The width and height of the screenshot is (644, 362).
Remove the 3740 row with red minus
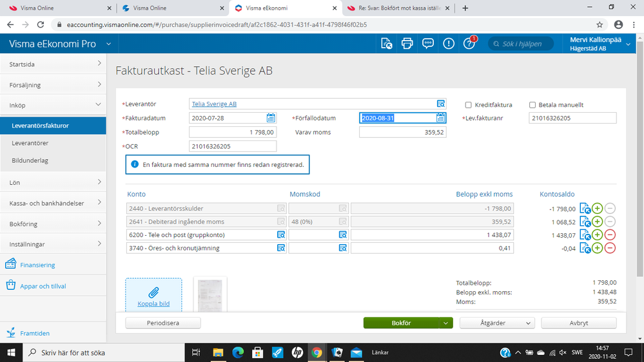(x=610, y=248)
